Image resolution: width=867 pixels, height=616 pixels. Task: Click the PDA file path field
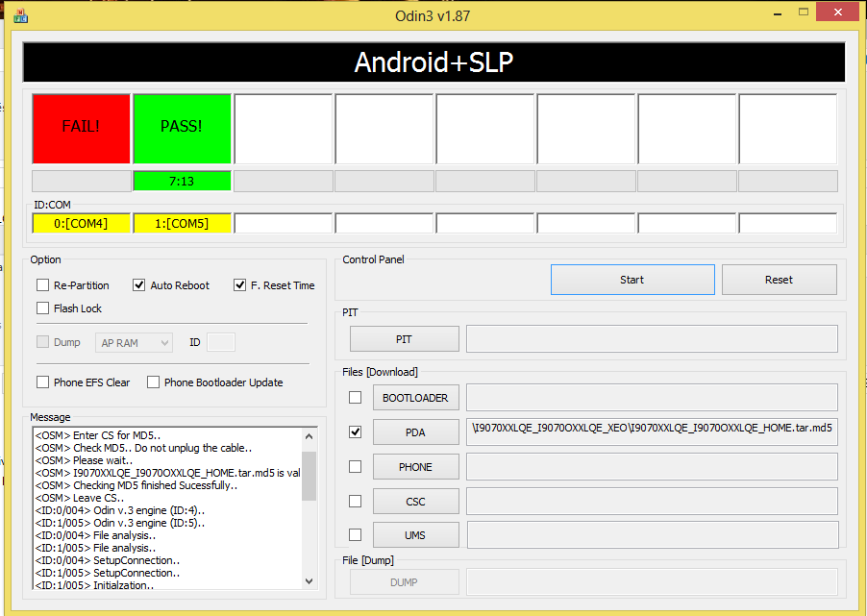652,432
